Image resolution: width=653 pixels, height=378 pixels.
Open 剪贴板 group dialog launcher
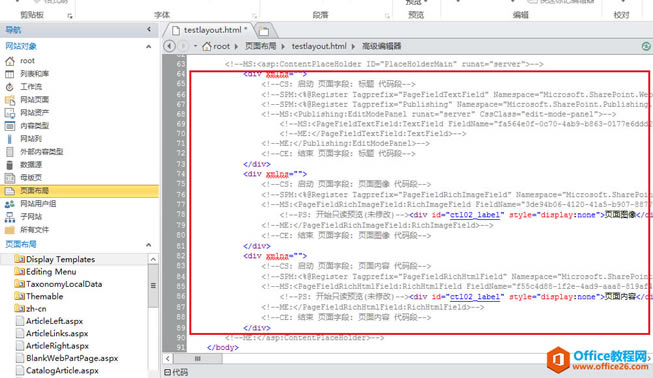click(x=70, y=16)
